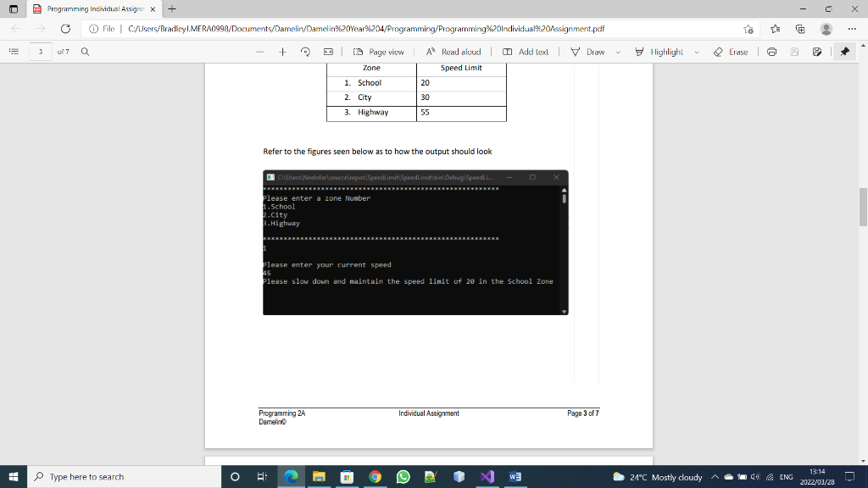Start Read aloud
Image resolution: width=868 pixels, height=488 pixels.
[x=453, y=52]
